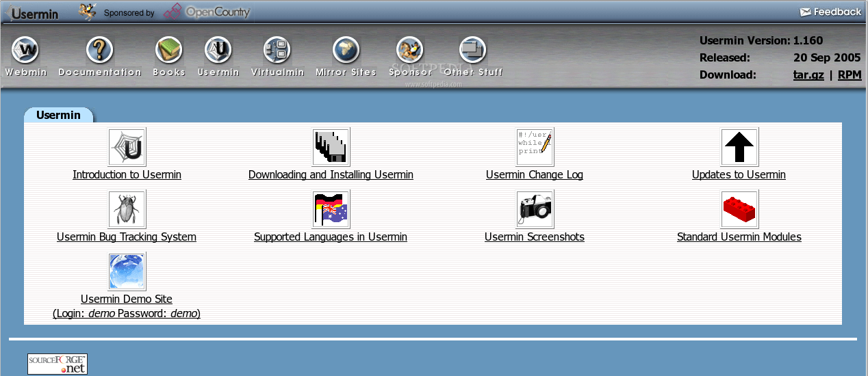Open the Documentation question mark icon
This screenshot has height=376, width=868.
[x=100, y=50]
